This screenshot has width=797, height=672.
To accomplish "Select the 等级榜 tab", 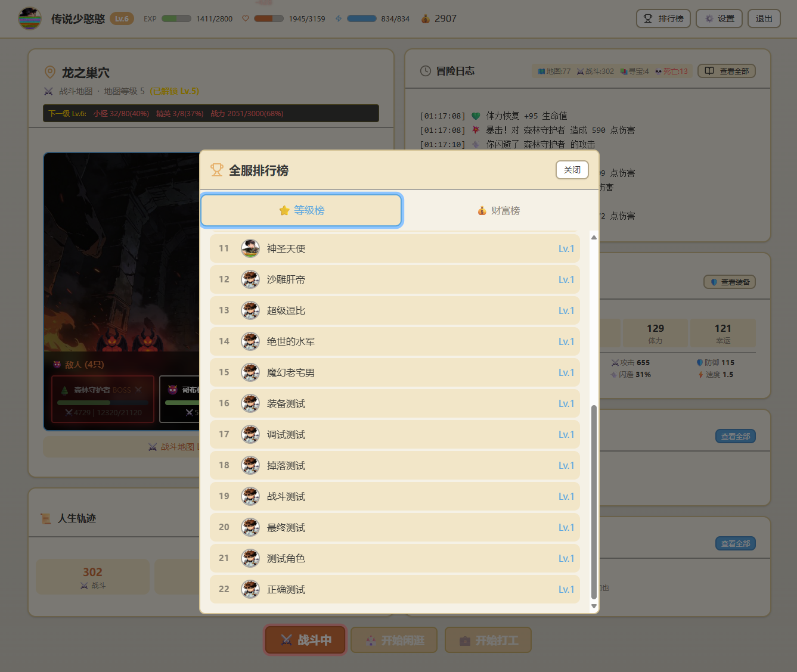I will pos(302,210).
